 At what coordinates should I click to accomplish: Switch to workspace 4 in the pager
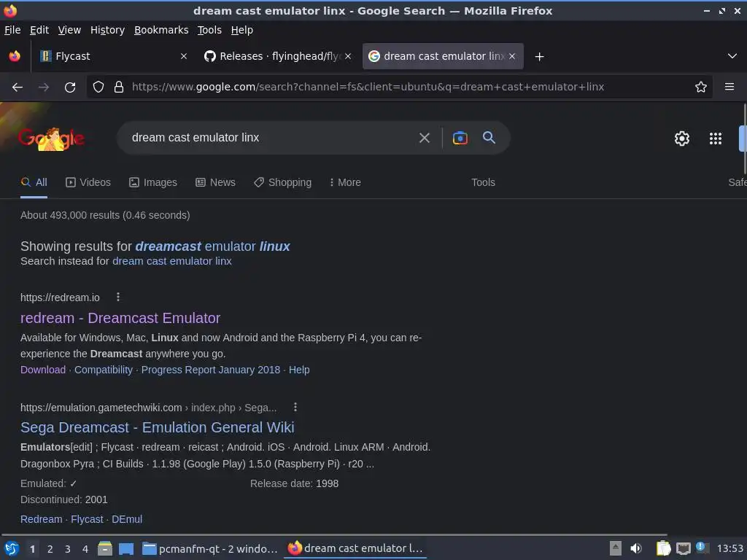pyautogui.click(x=85, y=549)
